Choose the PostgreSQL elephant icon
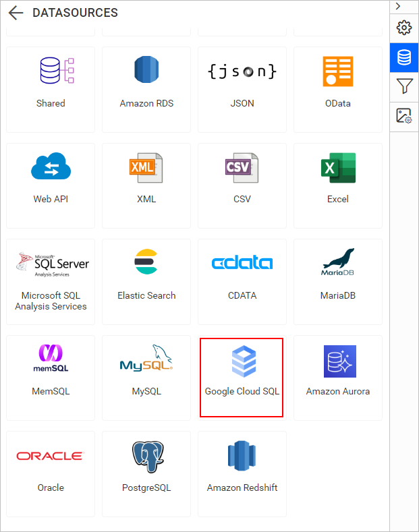419x532 pixels. pyautogui.click(x=148, y=456)
